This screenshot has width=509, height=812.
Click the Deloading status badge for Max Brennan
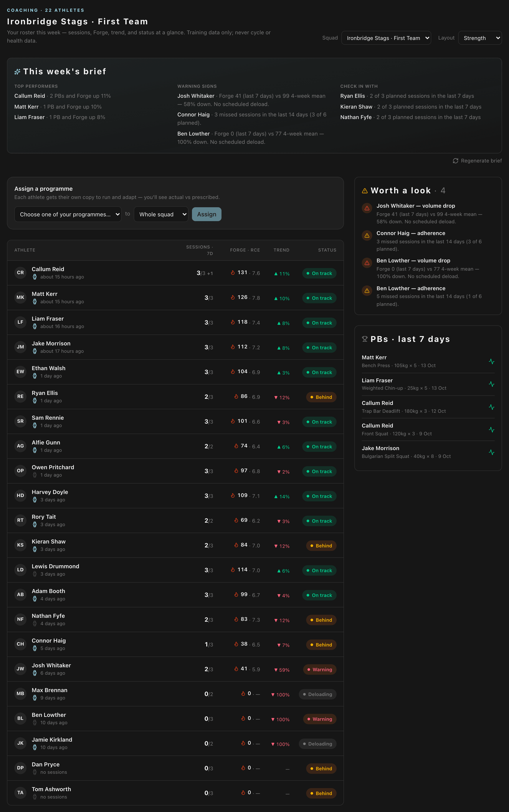[317, 694]
